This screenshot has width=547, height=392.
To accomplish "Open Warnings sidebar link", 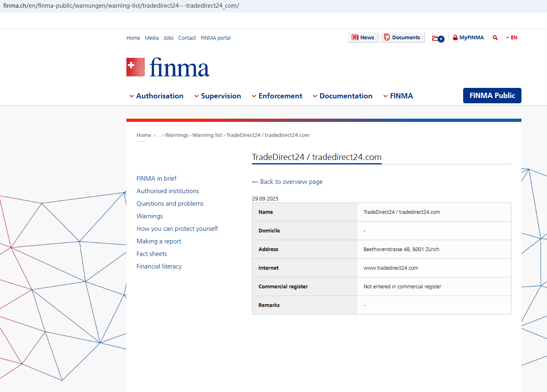I will tap(150, 216).
